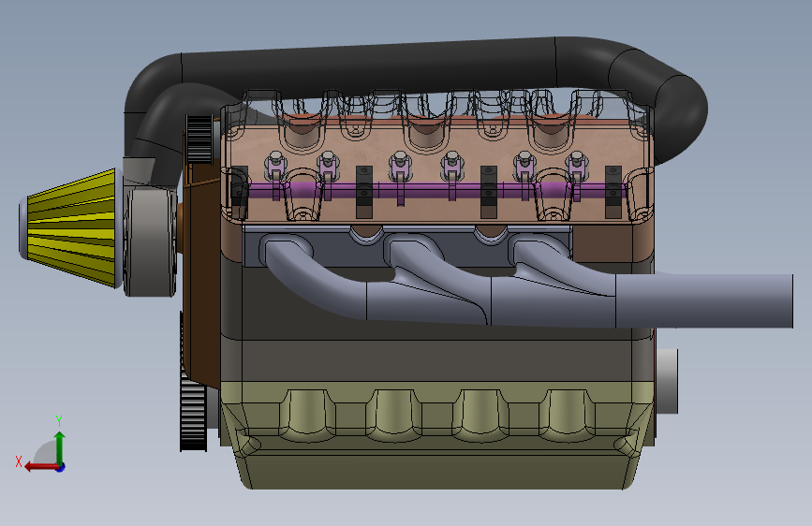This screenshot has height=526, width=812.
Task: Pick the grey compressor housing beside air filter
Action: (150, 242)
